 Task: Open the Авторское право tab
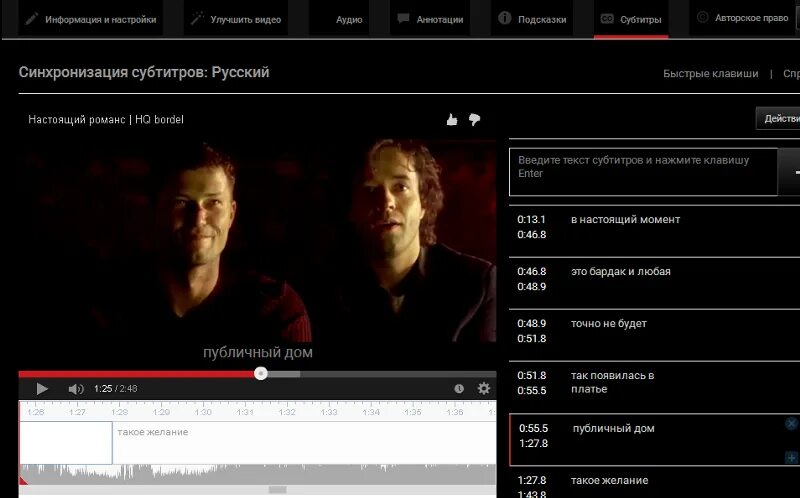point(742,18)
